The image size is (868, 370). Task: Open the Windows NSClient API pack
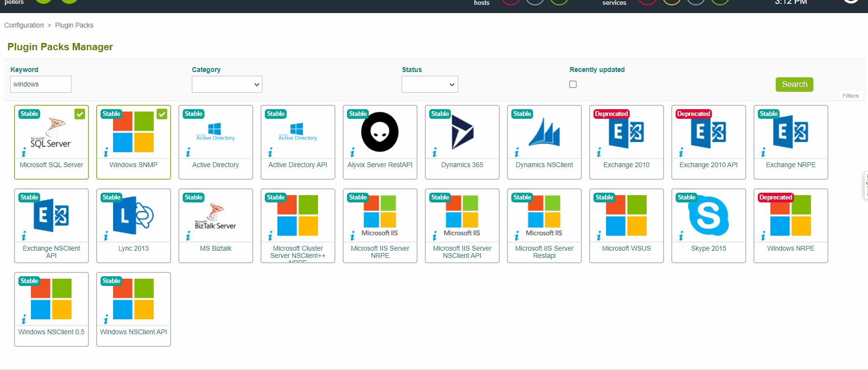click(x=133, y=299)
